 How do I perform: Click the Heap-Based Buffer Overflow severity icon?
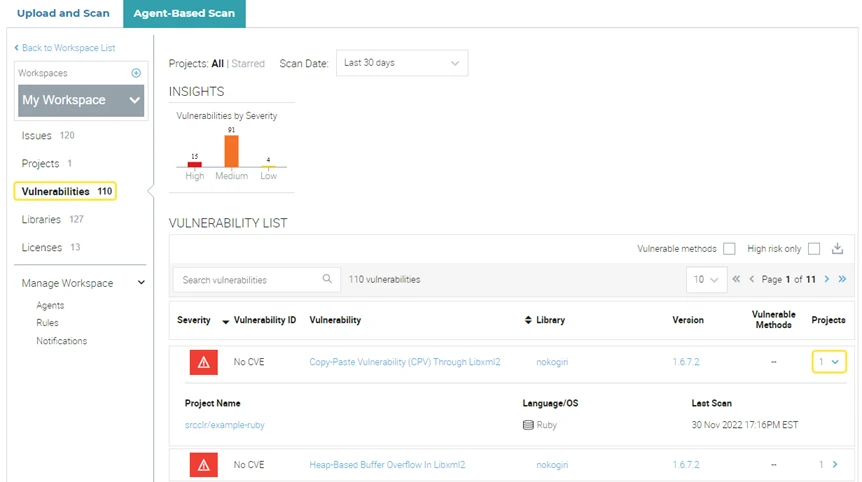tap(203, 465)
